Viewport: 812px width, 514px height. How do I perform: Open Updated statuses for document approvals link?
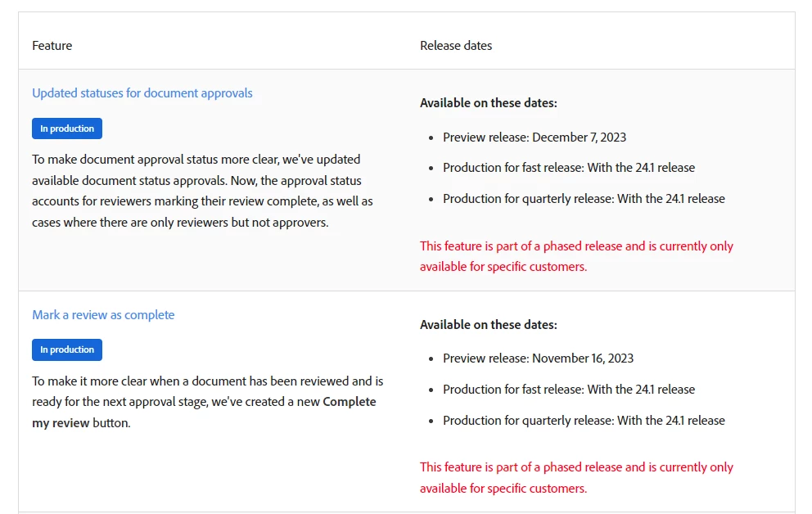(x=142, y=93)
